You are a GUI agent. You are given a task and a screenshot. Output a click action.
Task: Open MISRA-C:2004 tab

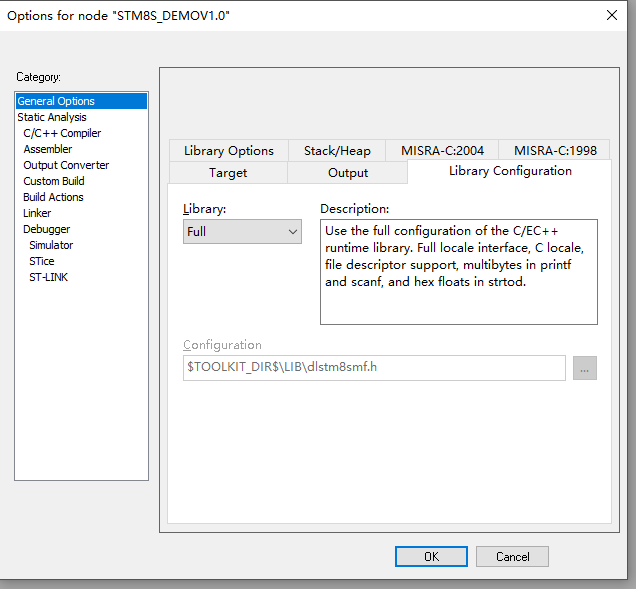(x=442, y=150)
